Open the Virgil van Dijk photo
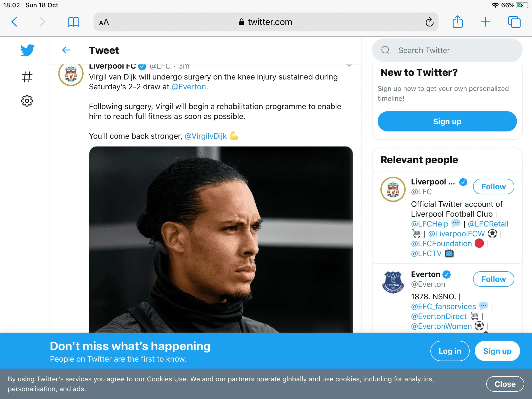Viewport: 532px width, 399px height. point(221,239)
